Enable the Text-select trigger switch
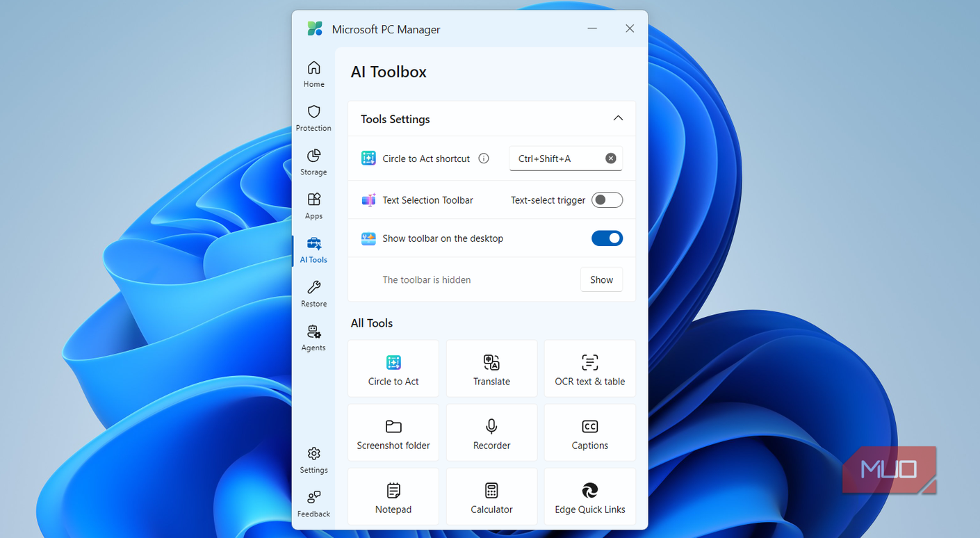Viewport: 980px width, 538px height. click(x=607, y=200)
